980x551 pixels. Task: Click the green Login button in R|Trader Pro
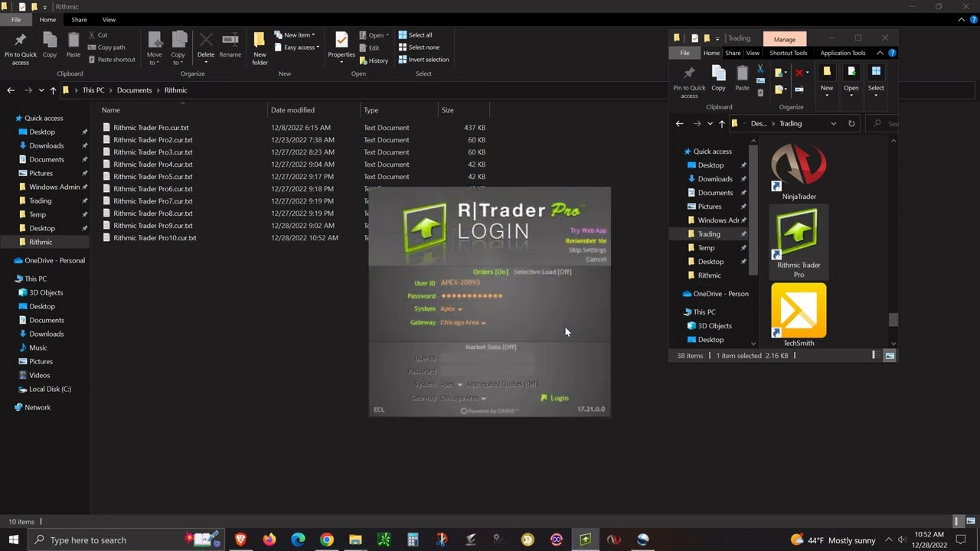click(554, 398)
